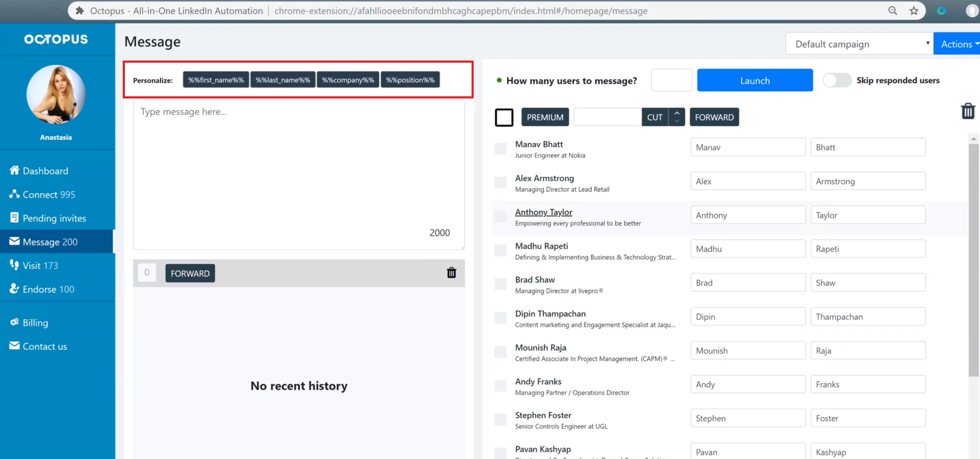The width and height of the screenshot is (980, 459).
Task: Click the Stephen Foster name
Action: tap(543, 415)
